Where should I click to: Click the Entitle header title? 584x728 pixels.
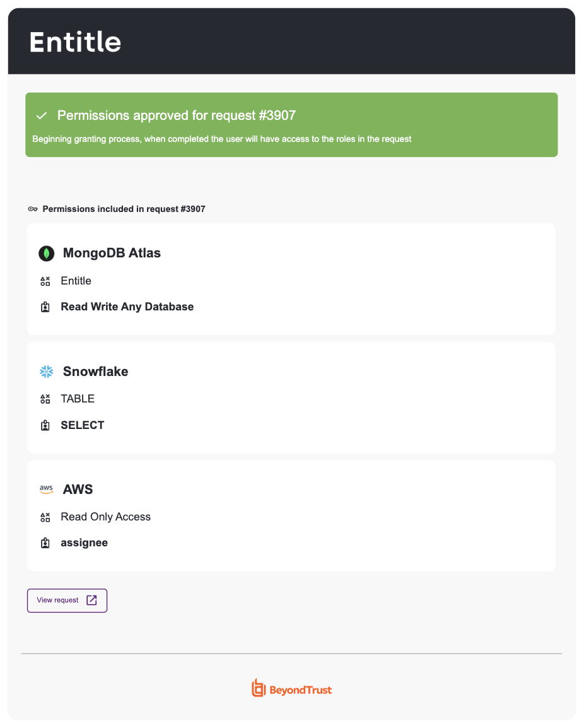75,42
